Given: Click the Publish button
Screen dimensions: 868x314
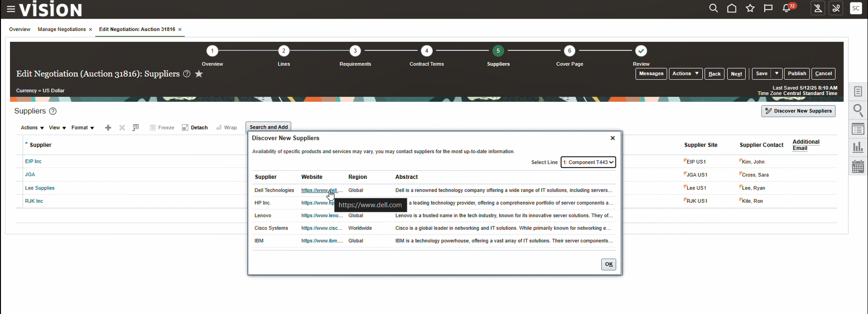Looking at the screenshot, I should point(797,74).
